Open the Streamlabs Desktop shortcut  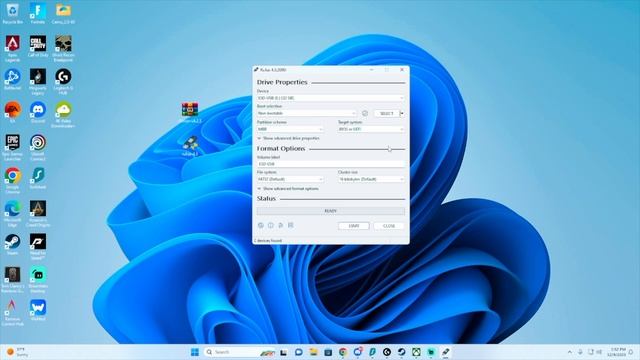coord(38,280)
